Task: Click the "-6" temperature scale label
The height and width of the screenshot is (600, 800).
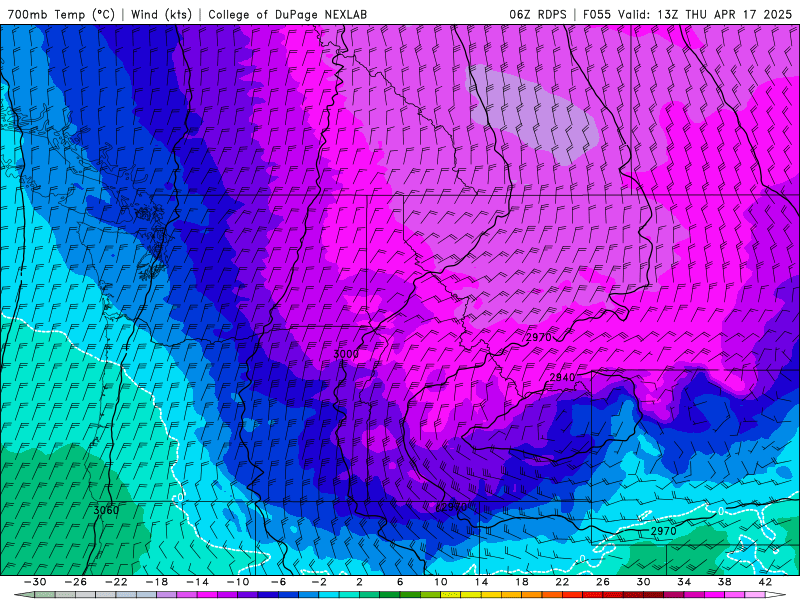Action: point(278,582)
